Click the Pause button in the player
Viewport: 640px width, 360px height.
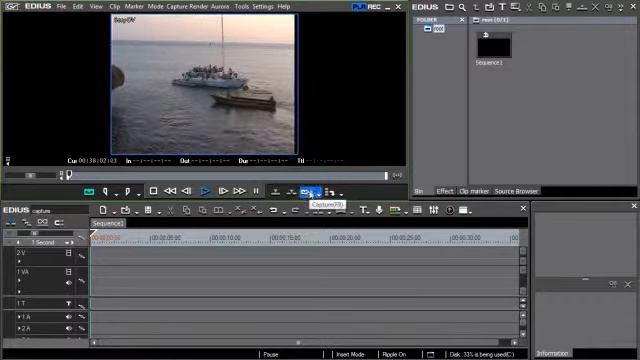point(256,191)
